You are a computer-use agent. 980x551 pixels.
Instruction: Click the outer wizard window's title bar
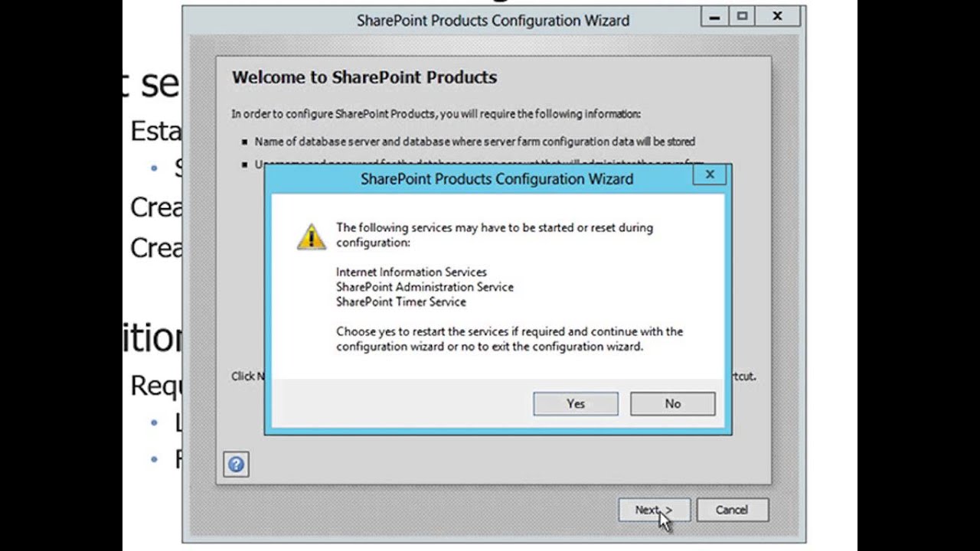click(x=492, y=21)
